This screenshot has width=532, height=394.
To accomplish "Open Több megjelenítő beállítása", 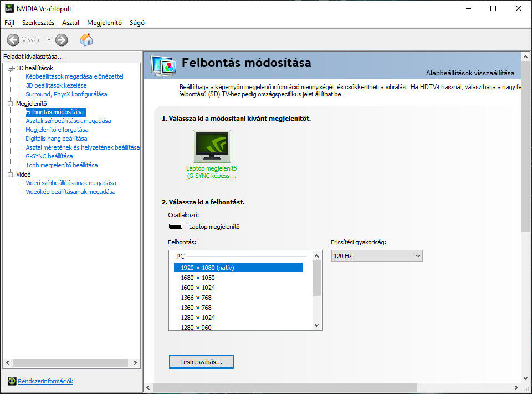I will (62, 165).
